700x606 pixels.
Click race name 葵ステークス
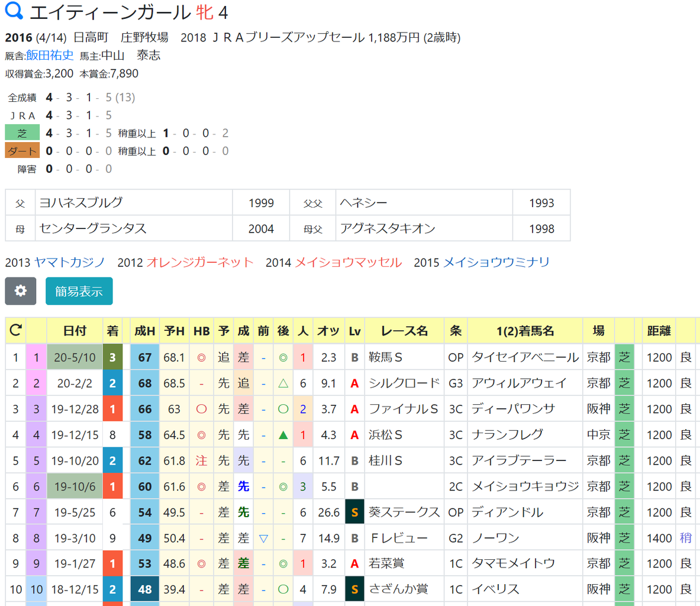pyautogui.click(x=404, y=512)
